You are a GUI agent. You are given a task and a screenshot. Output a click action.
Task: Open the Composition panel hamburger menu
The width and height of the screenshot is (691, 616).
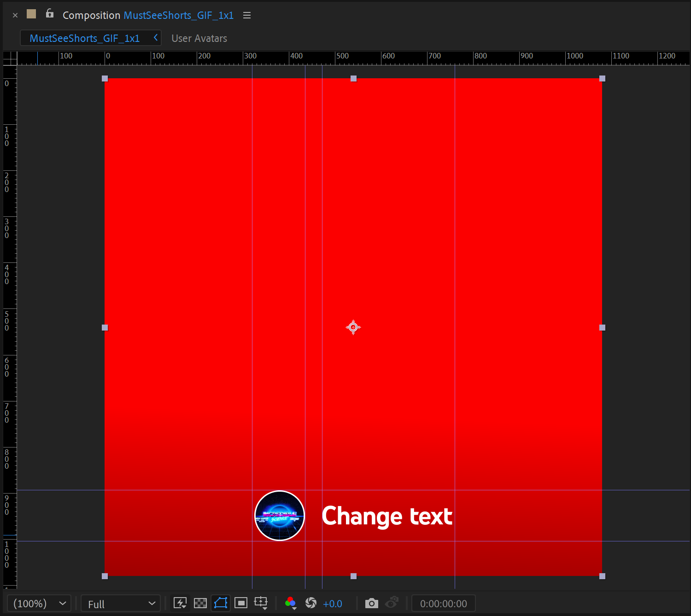[247, 15]
